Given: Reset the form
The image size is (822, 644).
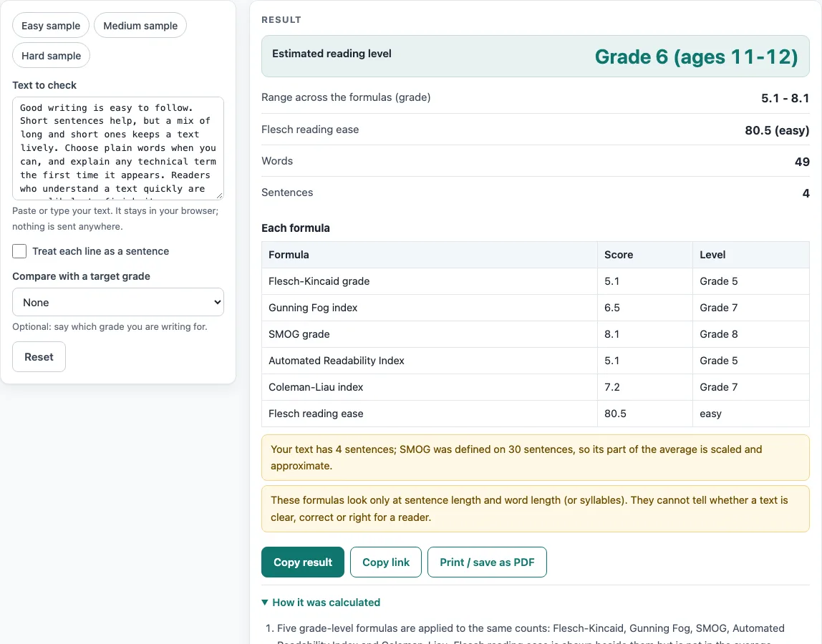Looking at the screenshot, I should 39,357.
